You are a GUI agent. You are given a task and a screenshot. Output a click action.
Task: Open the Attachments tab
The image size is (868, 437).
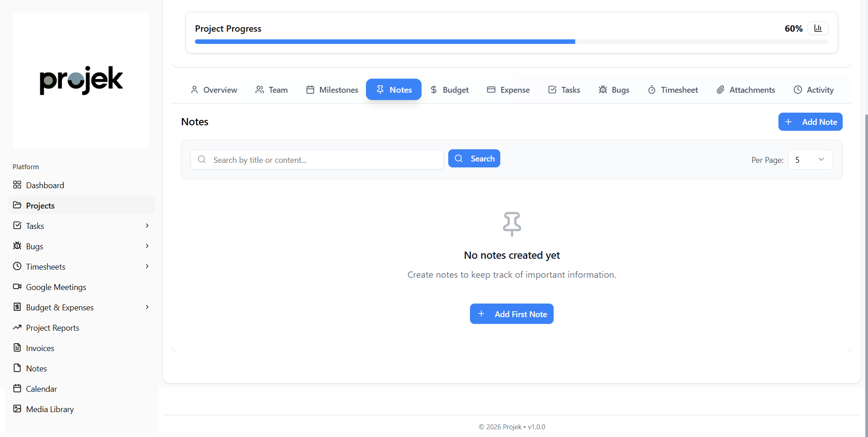tap(745, 90)
